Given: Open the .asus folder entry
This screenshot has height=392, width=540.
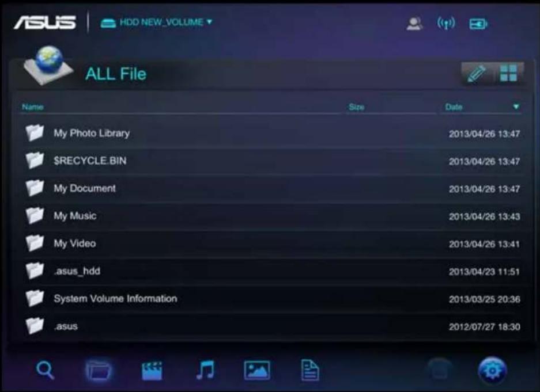Looking at the screenshot, I should click(x=272, y=326).
